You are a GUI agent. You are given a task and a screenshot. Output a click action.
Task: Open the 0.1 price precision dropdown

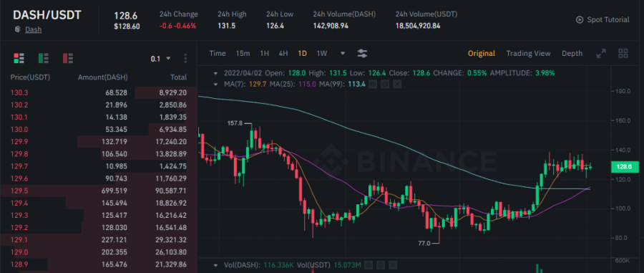coord(160,59)
